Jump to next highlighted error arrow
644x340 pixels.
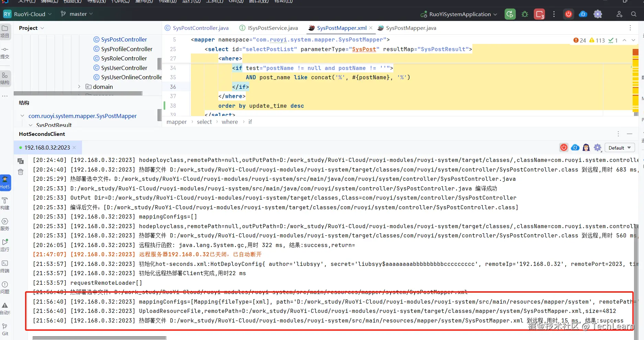(633, 40)
